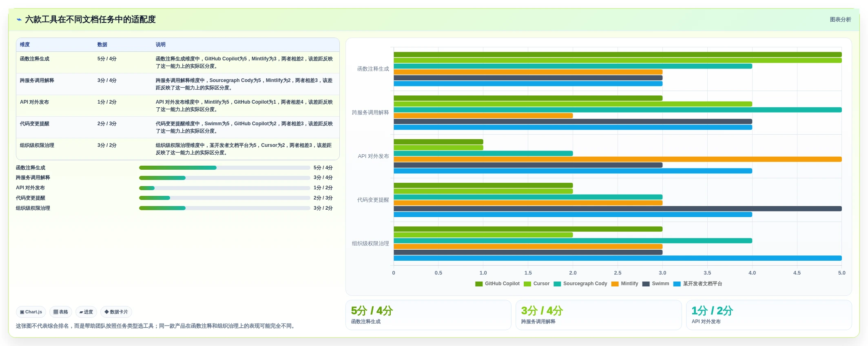Click the teal Cody bar in 跨服务调用解释
The height and width of the screenshot is (346, 868).
coord(618,110)
